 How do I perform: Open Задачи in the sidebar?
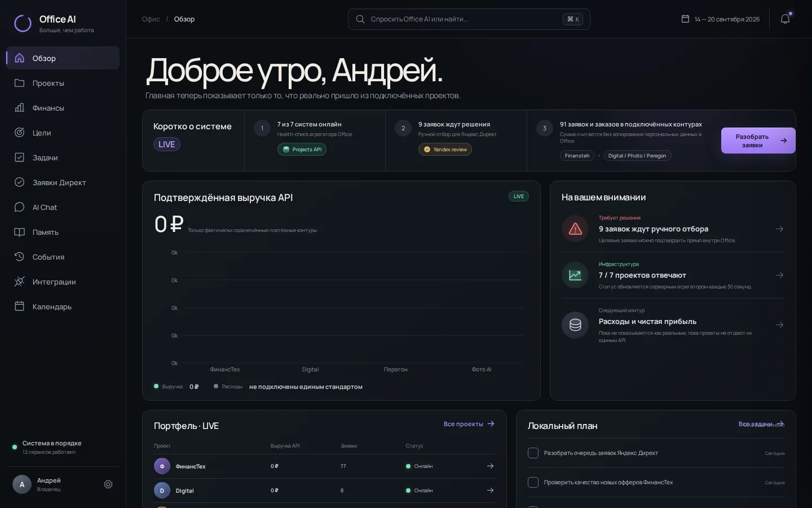pos(63,157)
